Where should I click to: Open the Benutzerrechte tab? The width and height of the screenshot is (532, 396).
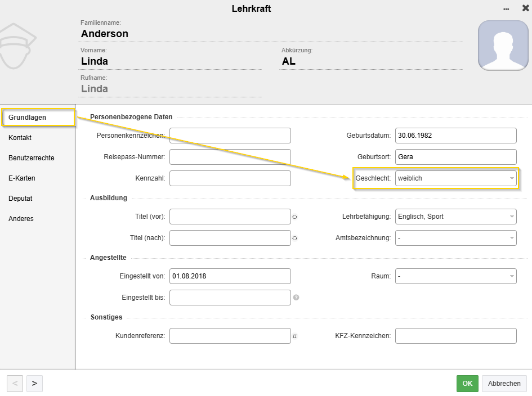click(32, 158)
